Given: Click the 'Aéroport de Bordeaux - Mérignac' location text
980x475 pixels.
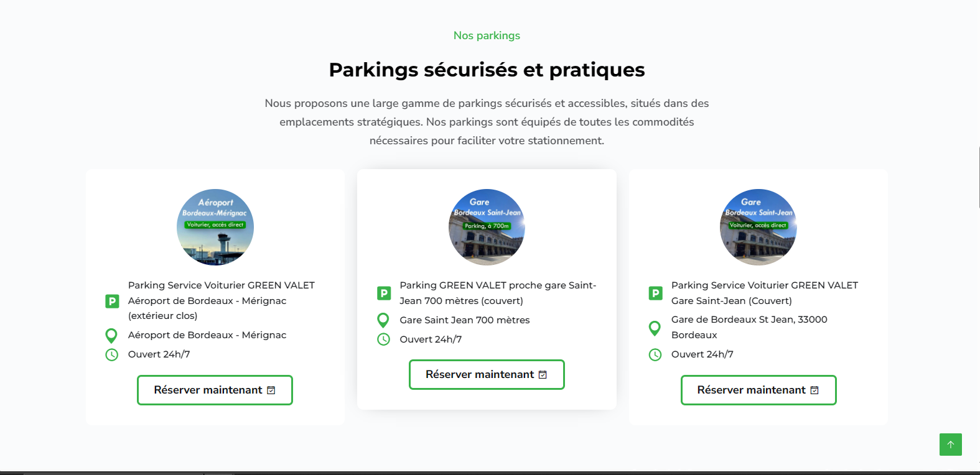Looking at the screenshot, I should (207, 335).
